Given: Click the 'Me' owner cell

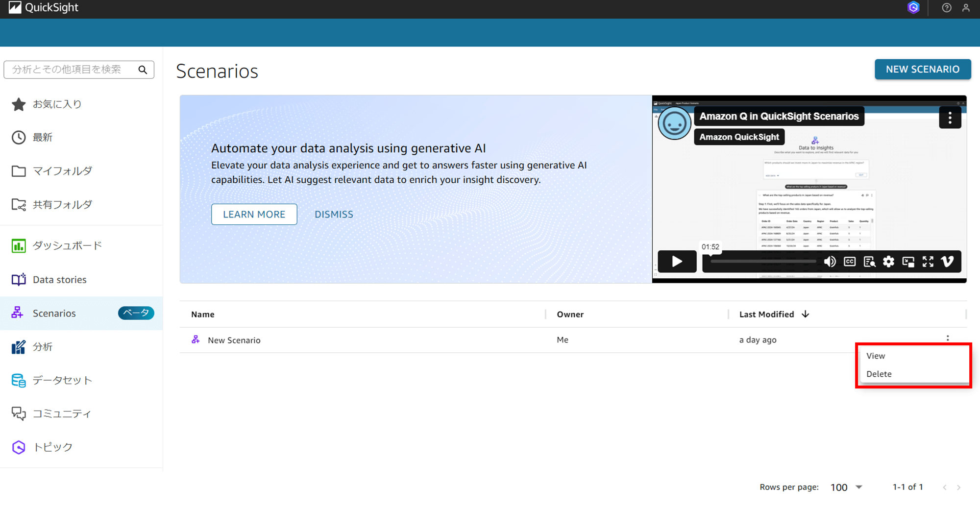Looking at the screenshot, I should coord(562,339).
